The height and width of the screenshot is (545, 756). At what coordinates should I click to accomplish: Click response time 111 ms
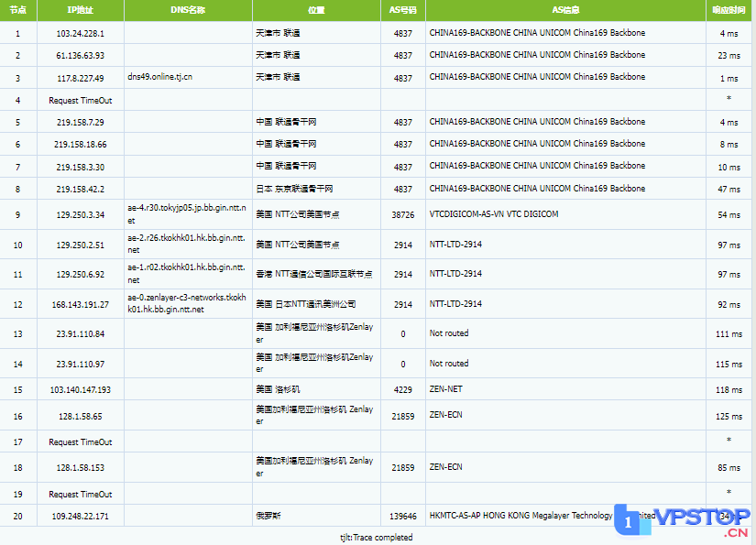pyautogui.click(x=729, y=334)
